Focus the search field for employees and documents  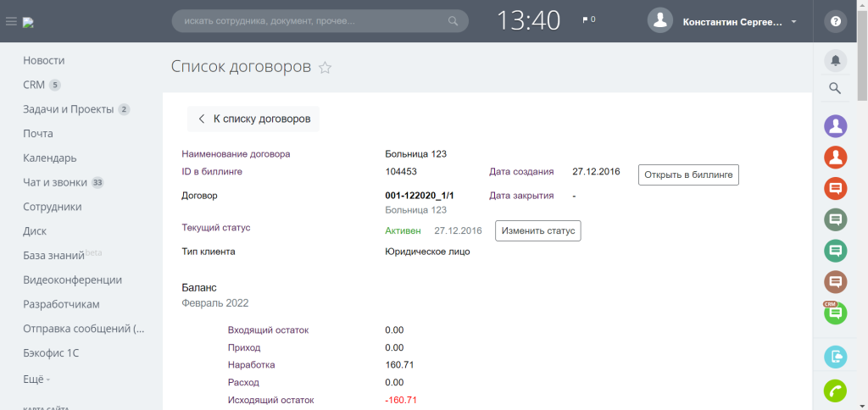tap(320, 21)
